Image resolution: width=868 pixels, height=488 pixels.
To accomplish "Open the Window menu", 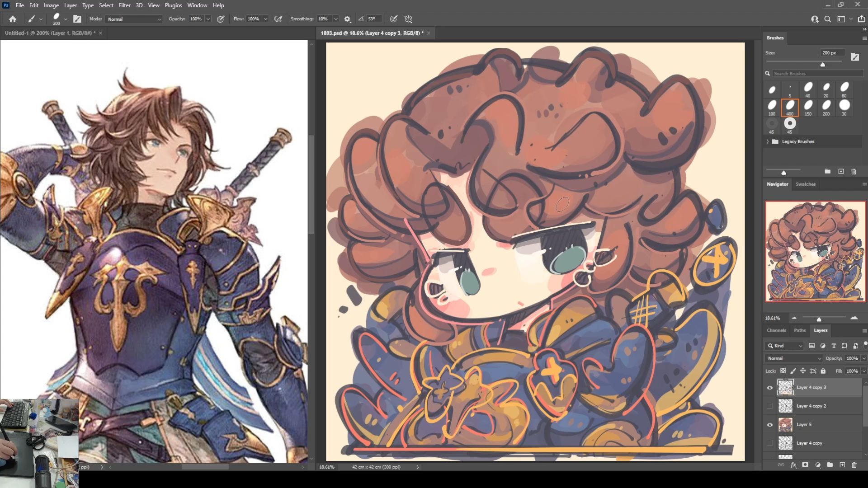I will [197, 5].
